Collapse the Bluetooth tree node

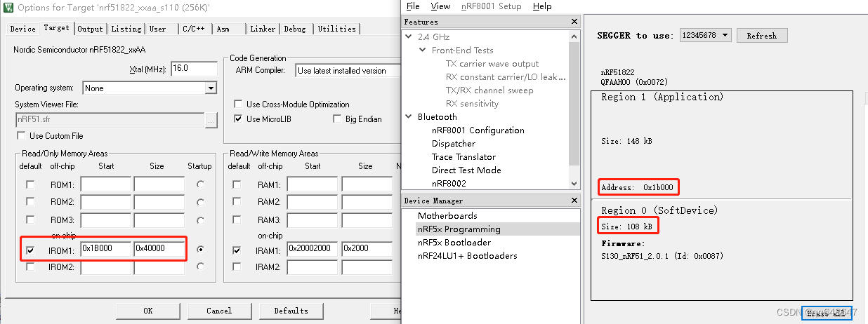click(x=409, y=116)
